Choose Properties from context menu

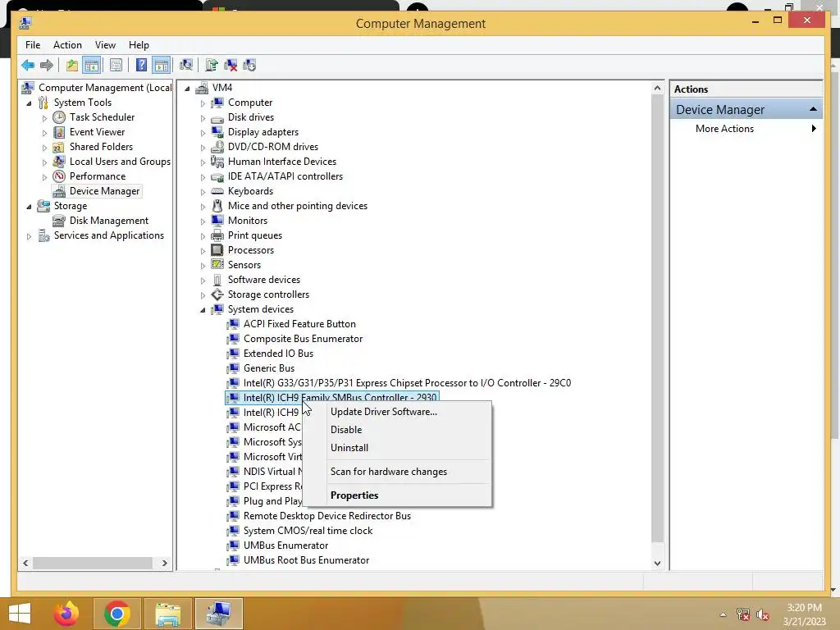click(x=354, y=495)
